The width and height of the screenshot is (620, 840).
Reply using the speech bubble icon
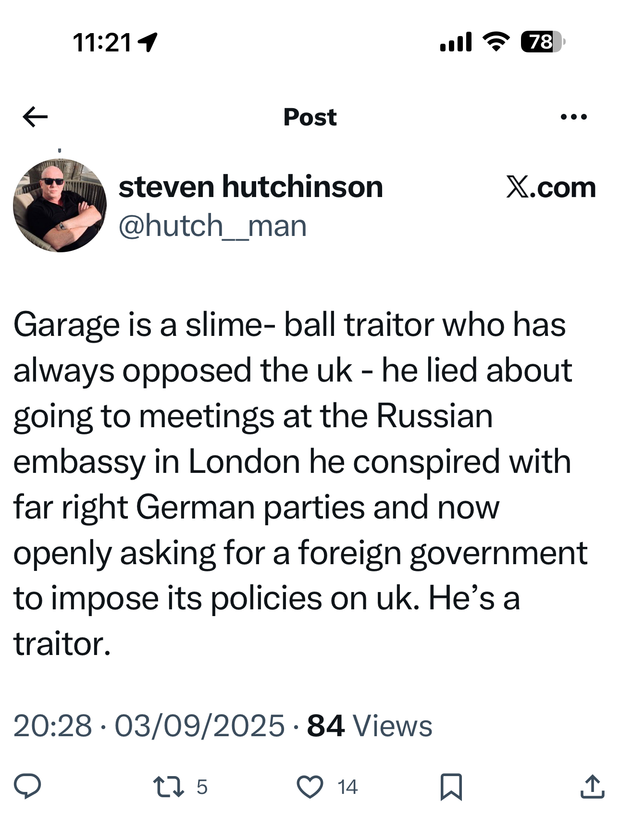[x=27, y=786]
